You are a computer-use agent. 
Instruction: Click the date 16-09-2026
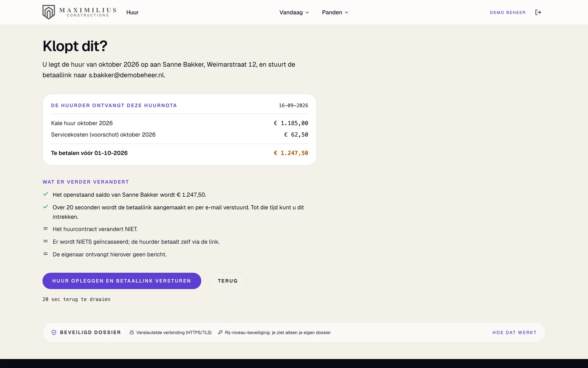point(293,105)
